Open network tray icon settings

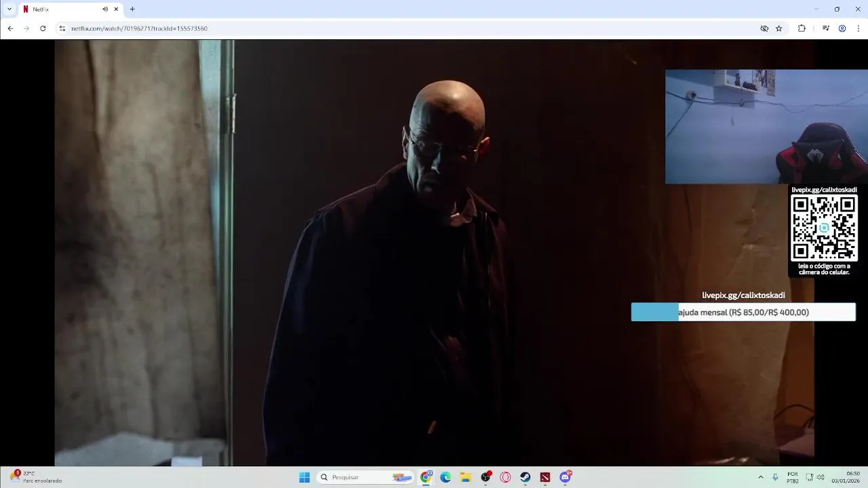coord(809,477)
